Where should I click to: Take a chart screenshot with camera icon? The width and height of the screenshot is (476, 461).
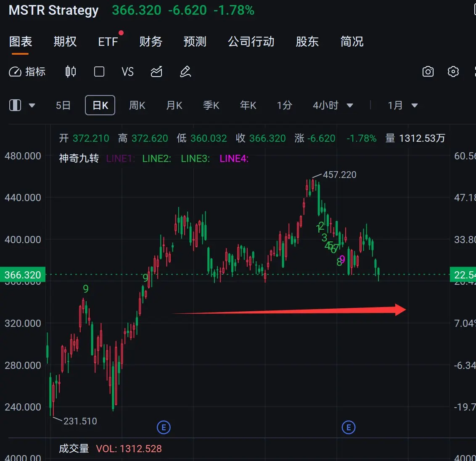(x=428, y=72)
